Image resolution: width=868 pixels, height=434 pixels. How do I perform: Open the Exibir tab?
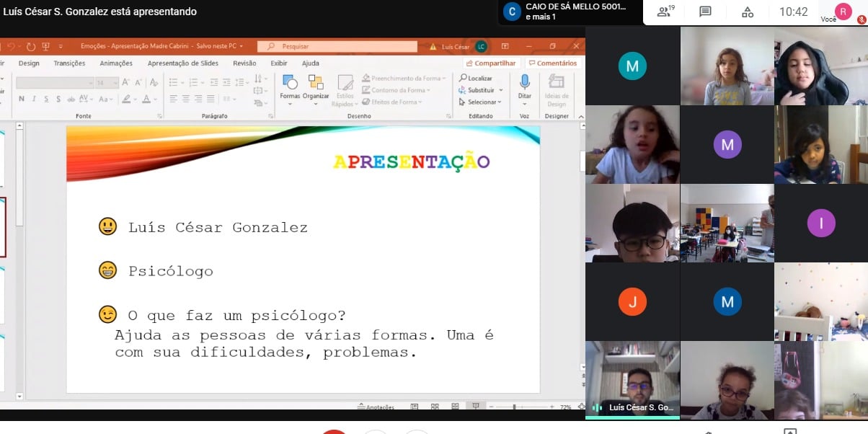(279, 63)
